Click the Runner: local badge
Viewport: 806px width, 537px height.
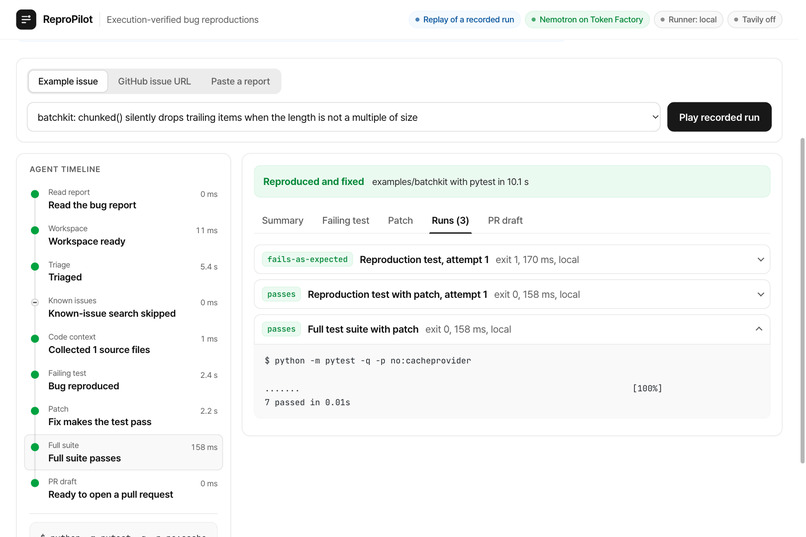tap(688, 20)
